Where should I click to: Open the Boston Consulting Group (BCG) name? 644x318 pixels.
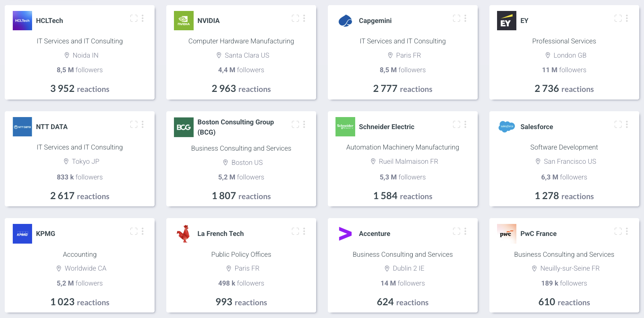[236, 127]
